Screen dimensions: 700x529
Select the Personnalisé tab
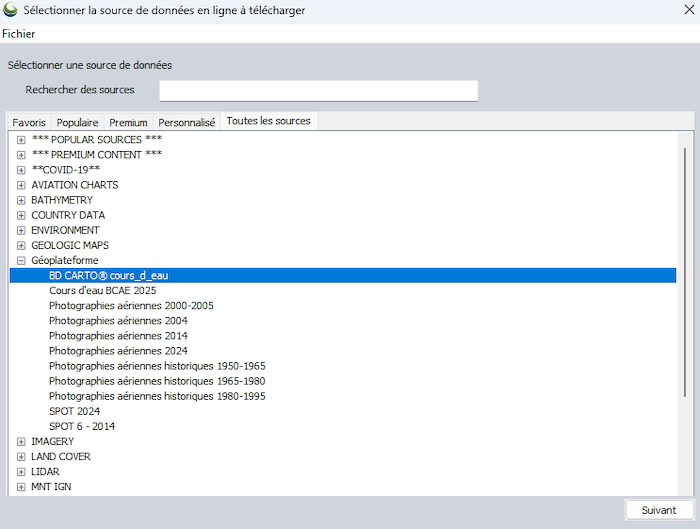click(186, 122)
